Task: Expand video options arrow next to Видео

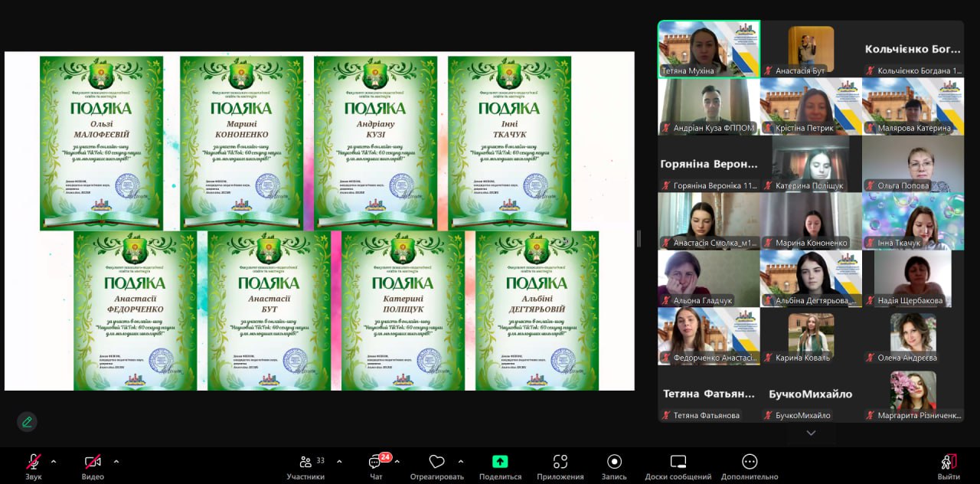Action: (x=116, y=462)
